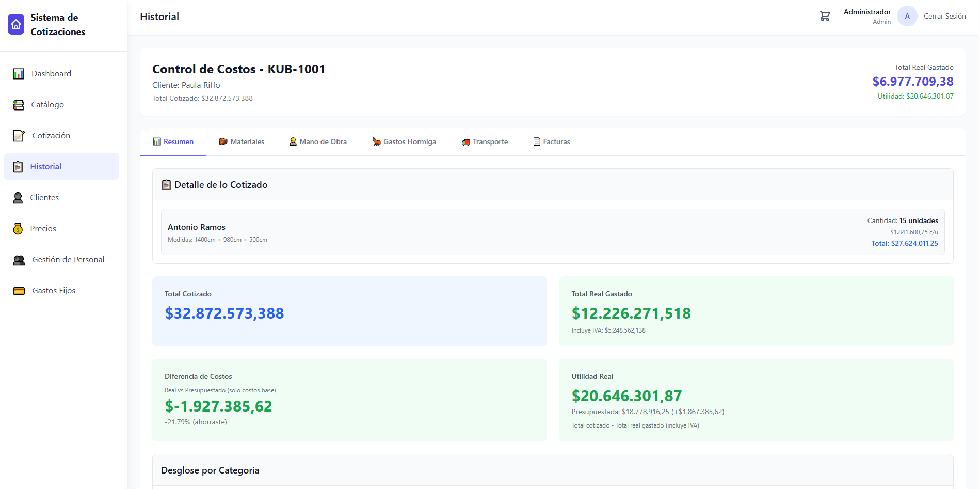Image resolution: width=980 pixels, height=489 pixels.
Task: Click the Gestión de Personal people icon
Action: (19, 260)
